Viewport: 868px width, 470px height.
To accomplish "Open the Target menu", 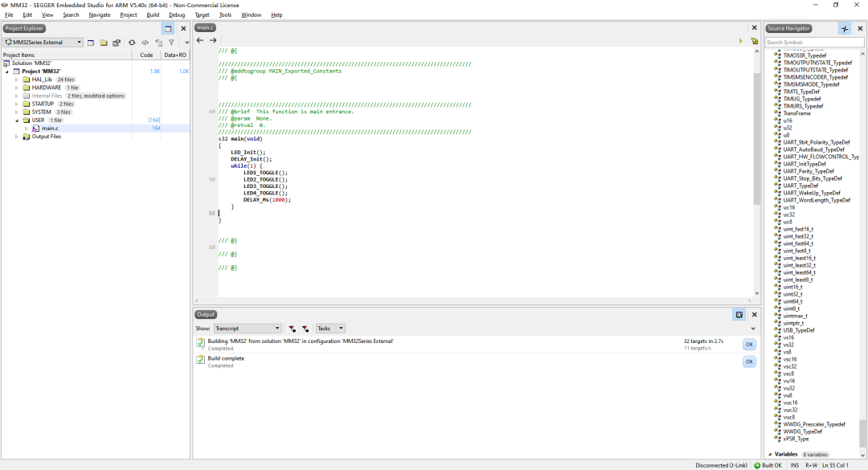I will pyautogui.click(x=202, y=15).
